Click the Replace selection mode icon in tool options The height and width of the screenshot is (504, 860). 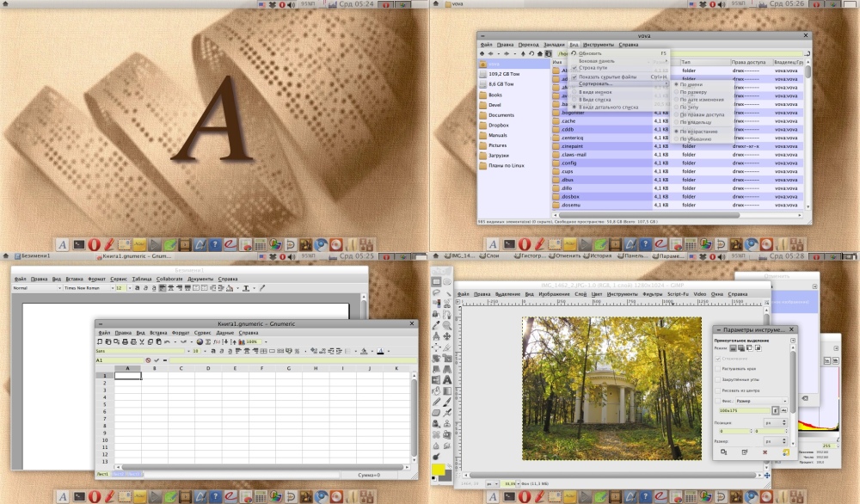[x=733, y=348]
